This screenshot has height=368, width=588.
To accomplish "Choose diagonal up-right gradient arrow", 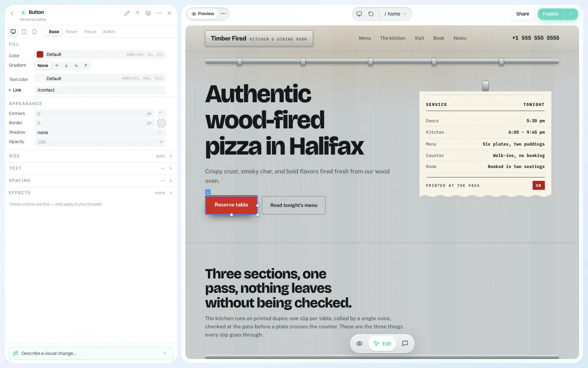I will pos(85,65).
